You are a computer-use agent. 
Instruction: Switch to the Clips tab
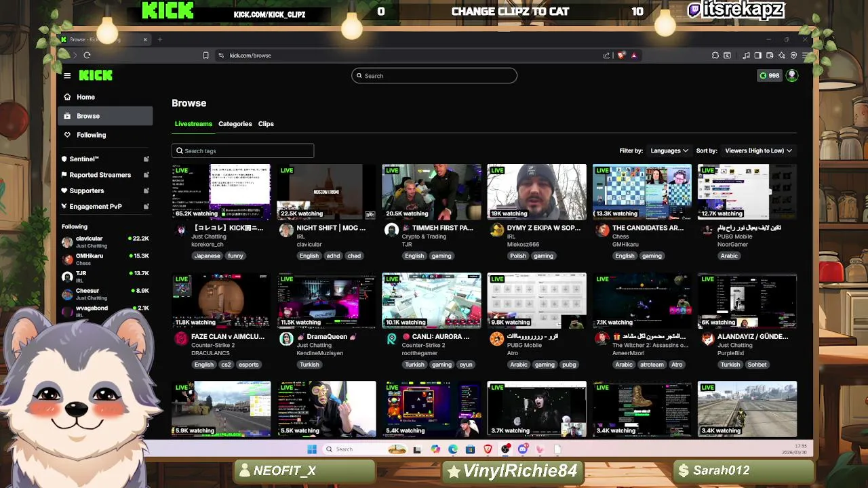(266, 124)
